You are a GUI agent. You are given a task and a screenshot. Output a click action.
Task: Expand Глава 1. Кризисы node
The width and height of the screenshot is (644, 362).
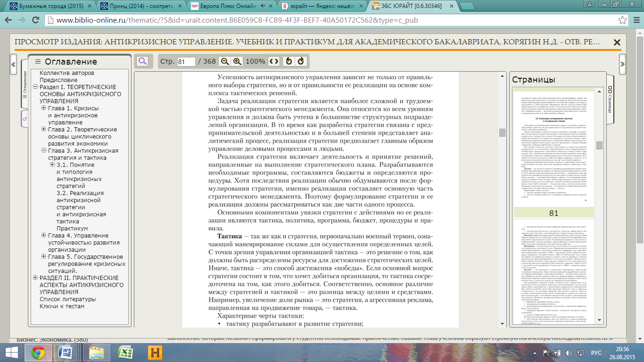click(44, 108)
